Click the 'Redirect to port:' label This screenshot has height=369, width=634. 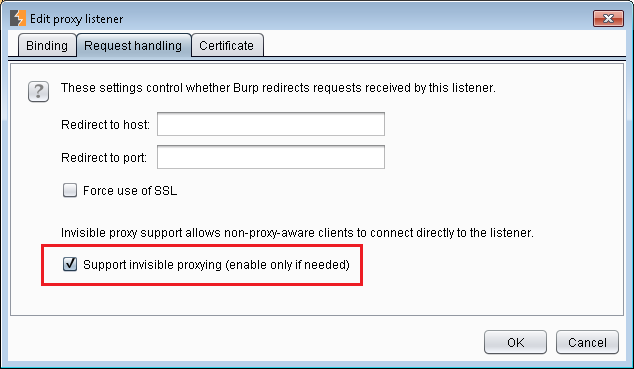(104, 157)
